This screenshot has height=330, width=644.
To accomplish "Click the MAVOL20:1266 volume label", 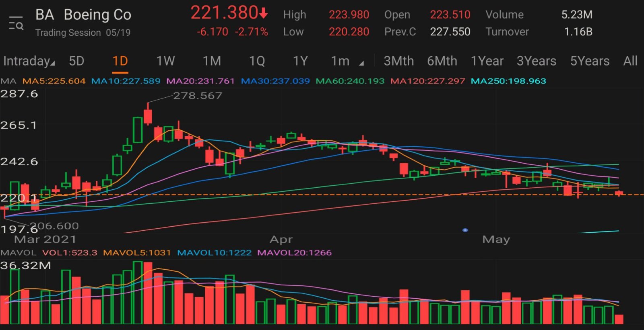I will (294, 253).
